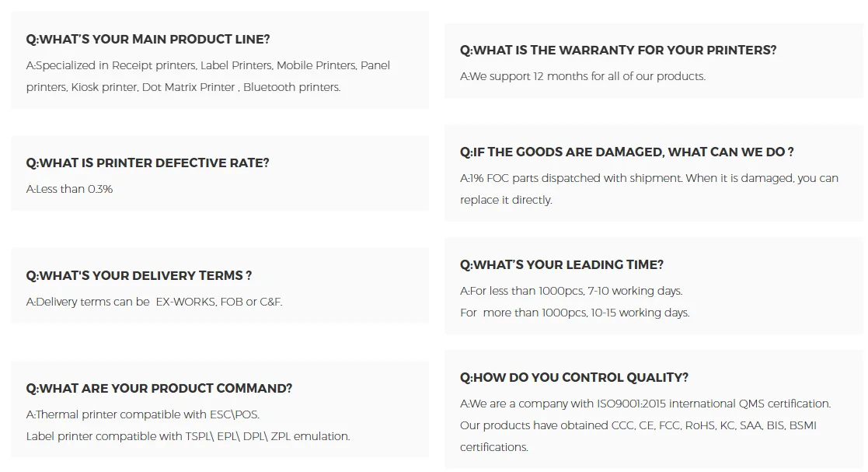This screenshot has height=472, width=868.
Task: Click the 'If the goods are damaged' question
Action: (626, 152)
